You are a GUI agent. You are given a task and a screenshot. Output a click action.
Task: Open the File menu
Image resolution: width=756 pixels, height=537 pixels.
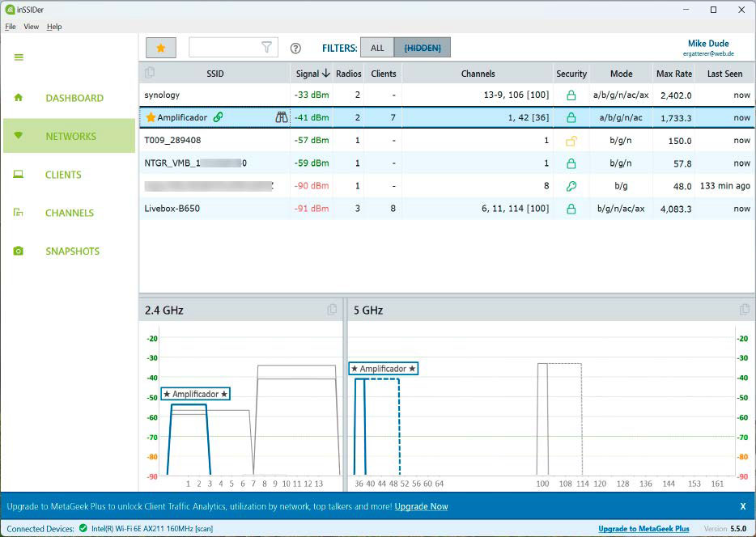coord(11,27)
